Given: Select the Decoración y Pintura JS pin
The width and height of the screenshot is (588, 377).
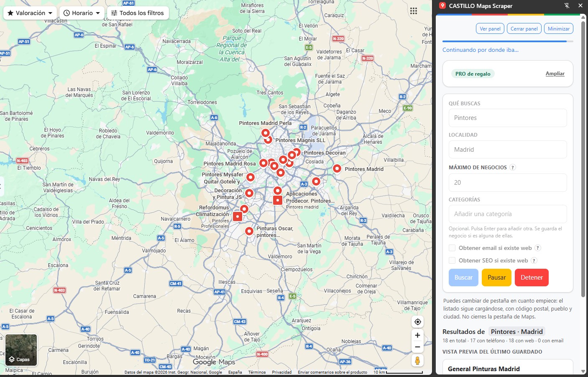Looking at the screenshot, I should (249, 193).
